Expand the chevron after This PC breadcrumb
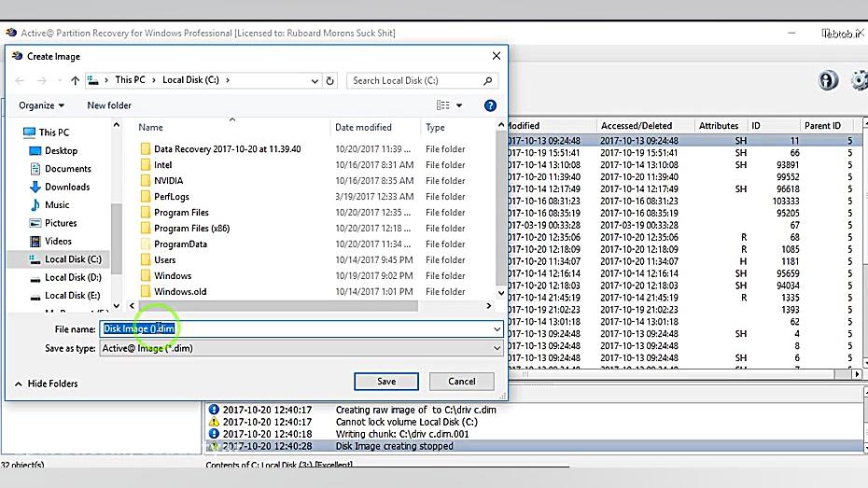Viewport: 868px width, 488px height. (x=153, y=80)
